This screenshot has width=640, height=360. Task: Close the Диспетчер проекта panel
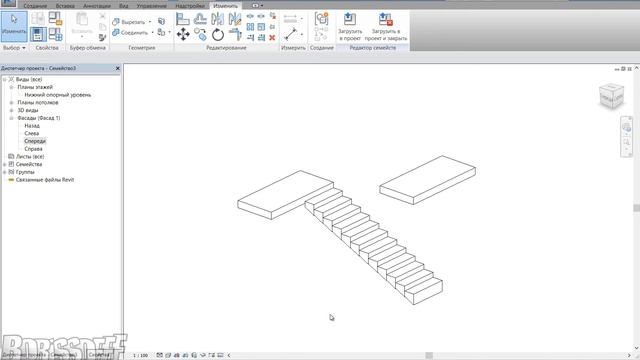point(118,68)
